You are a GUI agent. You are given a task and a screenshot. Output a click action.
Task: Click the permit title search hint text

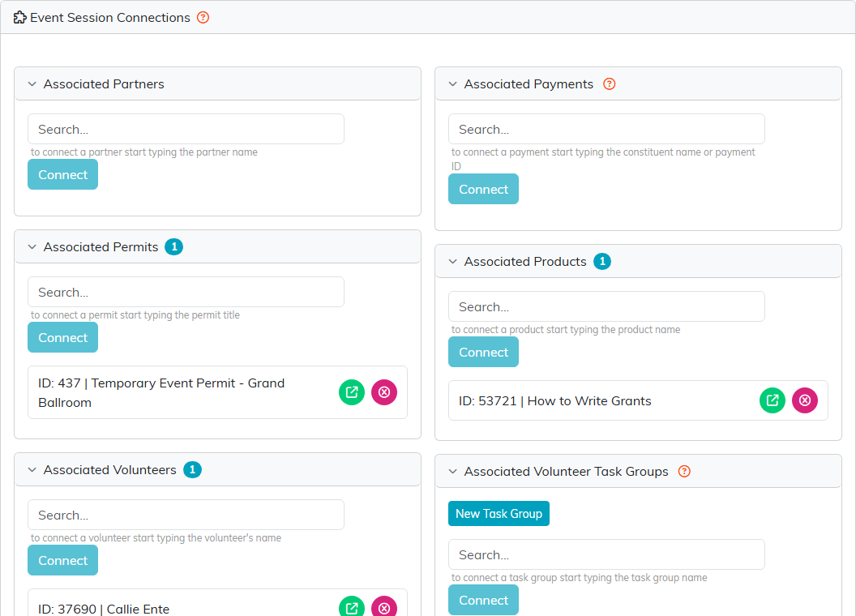click(135, 315)
